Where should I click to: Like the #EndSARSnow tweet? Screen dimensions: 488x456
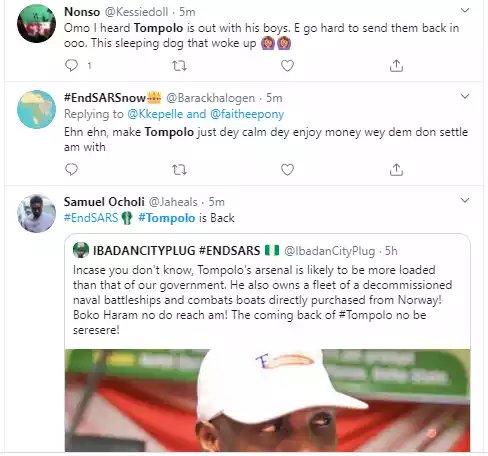[287, 170]
